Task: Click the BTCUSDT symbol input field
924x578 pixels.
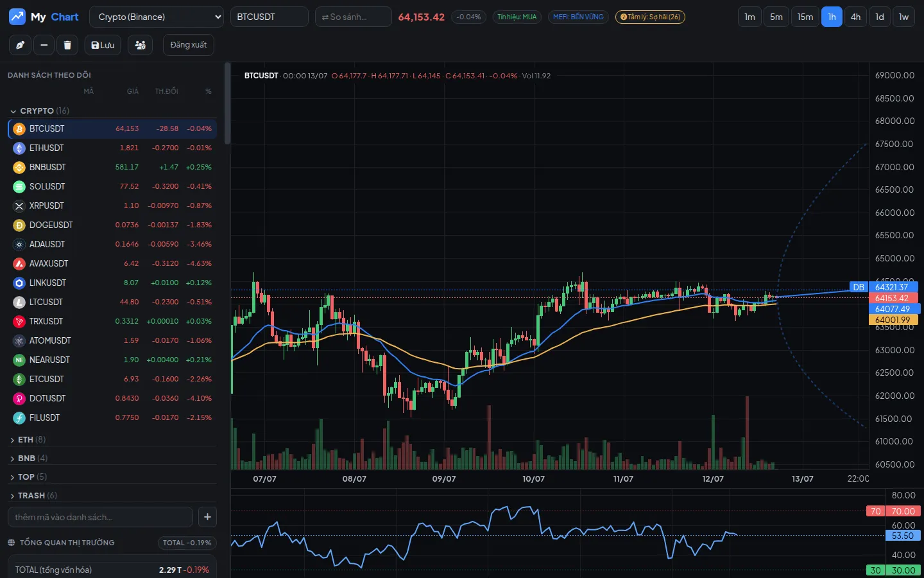Action: (x=269, y=17)
